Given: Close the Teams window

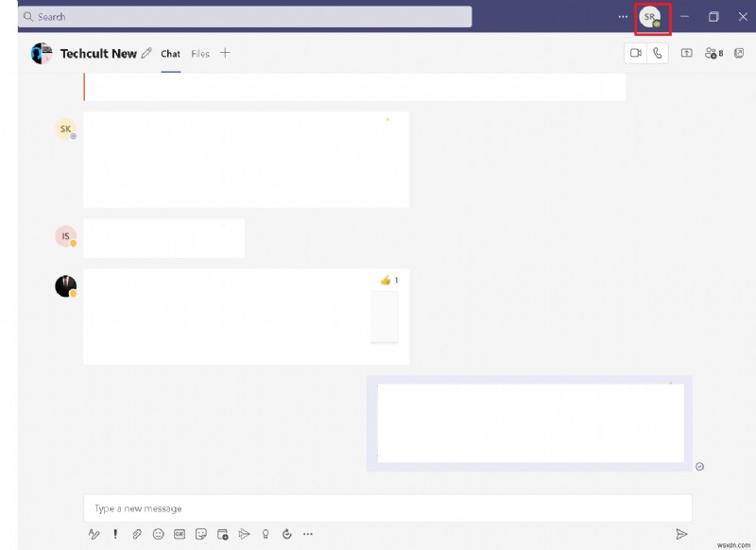Looking at the screenshot, I should 743,17.
